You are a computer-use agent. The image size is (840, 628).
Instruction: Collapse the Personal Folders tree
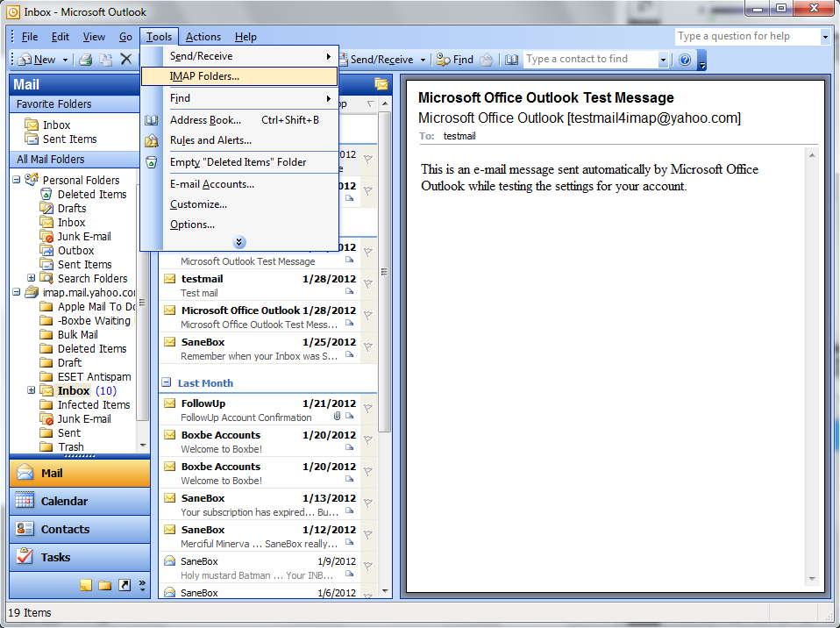(x=17, y=180)
